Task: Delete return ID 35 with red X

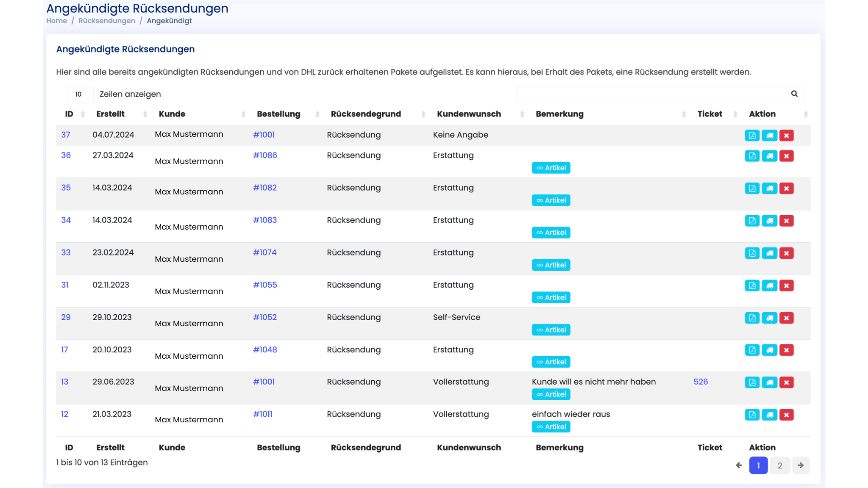Action: (x=786, y=189)
